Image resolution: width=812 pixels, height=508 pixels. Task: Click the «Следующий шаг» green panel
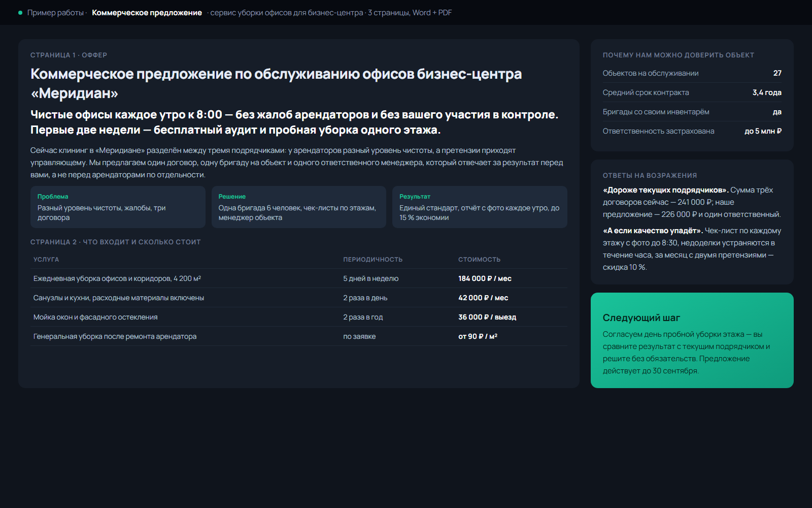pos(692,340)
